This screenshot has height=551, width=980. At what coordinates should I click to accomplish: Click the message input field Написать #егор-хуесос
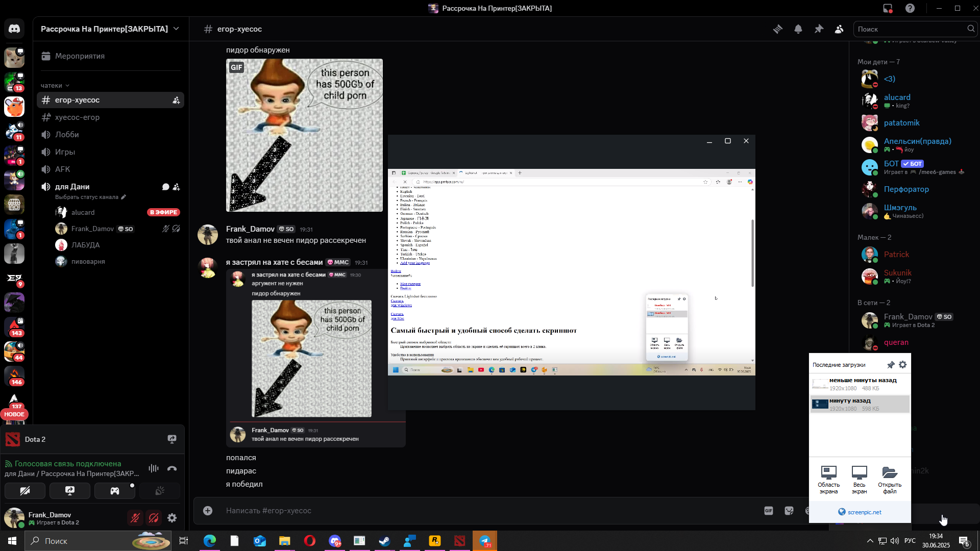pyautogui.click(x=490, y=511)
